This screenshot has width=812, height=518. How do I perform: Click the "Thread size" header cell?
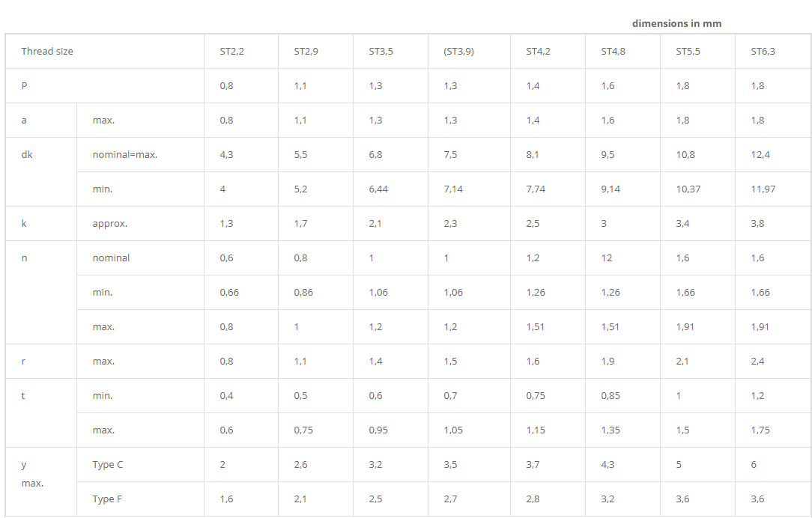[47, 52]
